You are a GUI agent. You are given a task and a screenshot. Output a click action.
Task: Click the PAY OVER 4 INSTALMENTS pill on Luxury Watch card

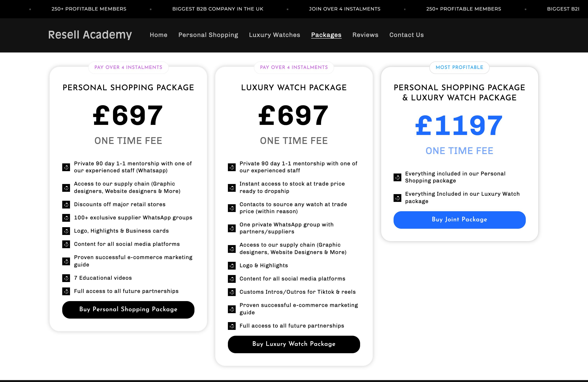click(x=294, y=67)
